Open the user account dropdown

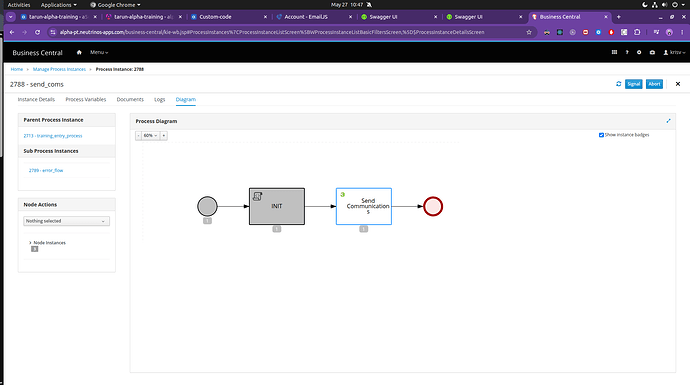click(x=674, y=52)
